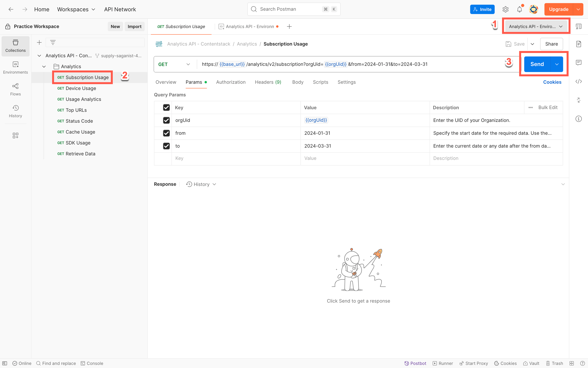588x368 pixels.
Task: Click Start Proxy in the status bar
Action: point(474,363)
